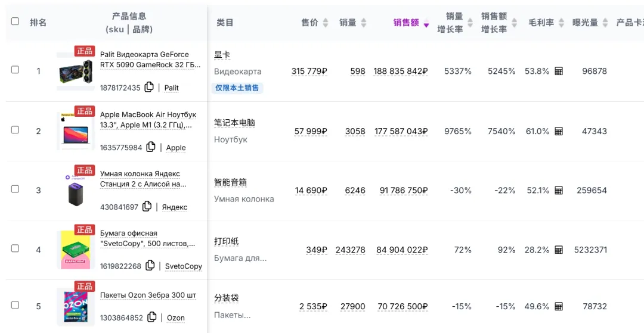Open the Palit RTX 5090 GameRock product link
The height and width of the screenshot is (333, 644).
[x=150, y=60]
